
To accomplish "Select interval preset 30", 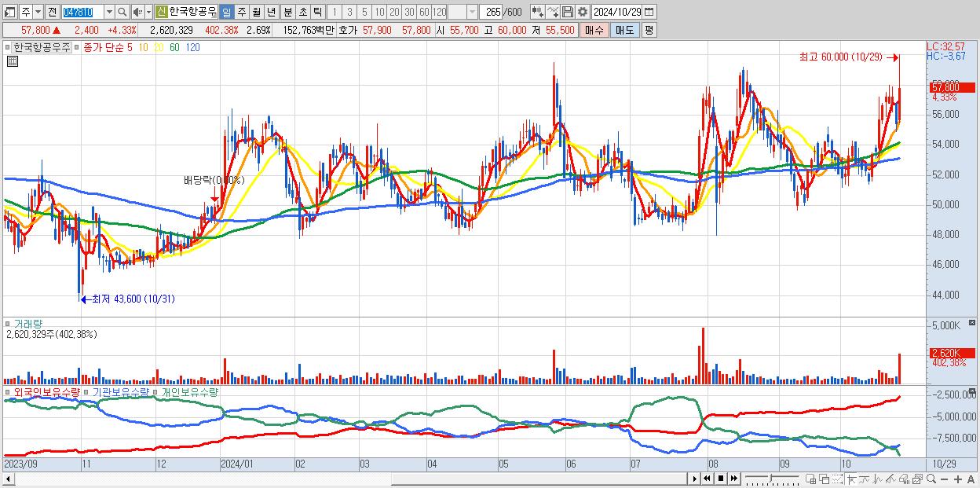I will click(x=409, y=12).
